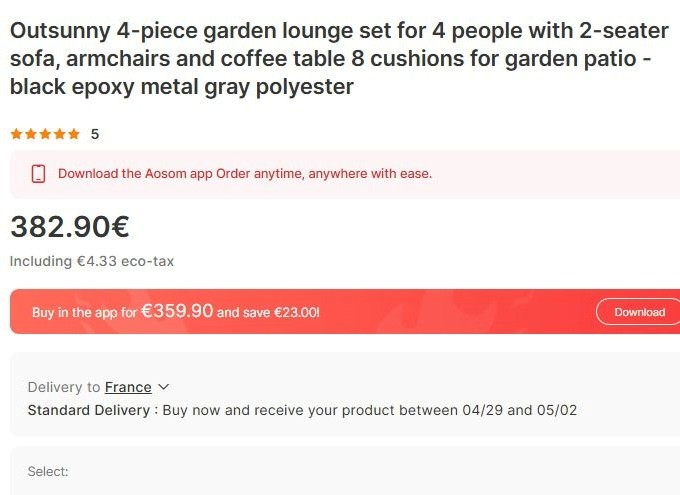Click the second orange rating star
Image resolution: width=680 pixels, height=495 pixels.
click(30, 134)
